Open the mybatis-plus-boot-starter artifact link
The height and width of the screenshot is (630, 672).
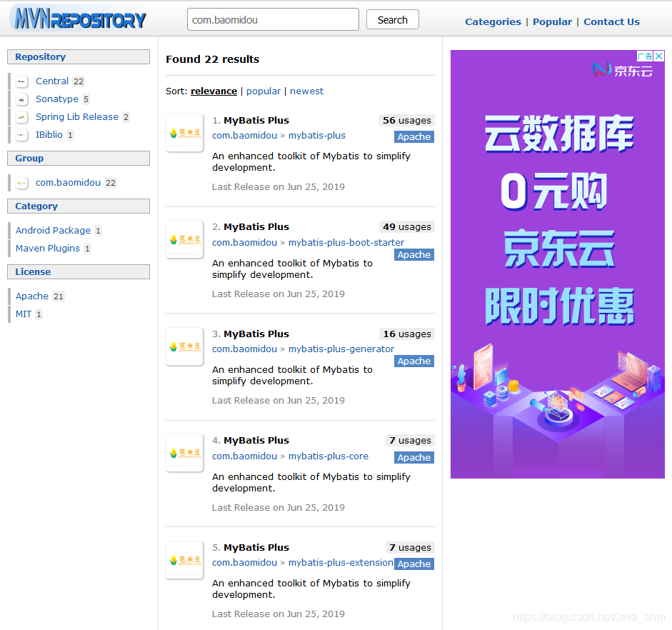[346, 243]
